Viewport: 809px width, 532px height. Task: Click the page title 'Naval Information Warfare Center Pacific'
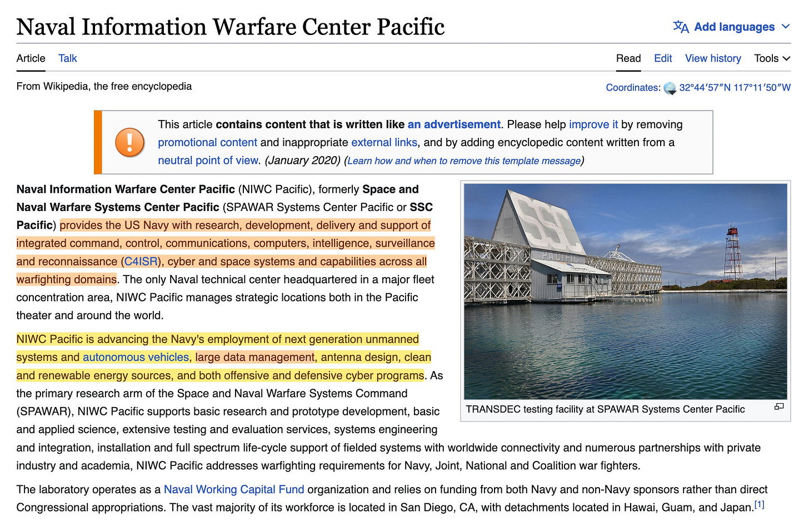point(231,27)
